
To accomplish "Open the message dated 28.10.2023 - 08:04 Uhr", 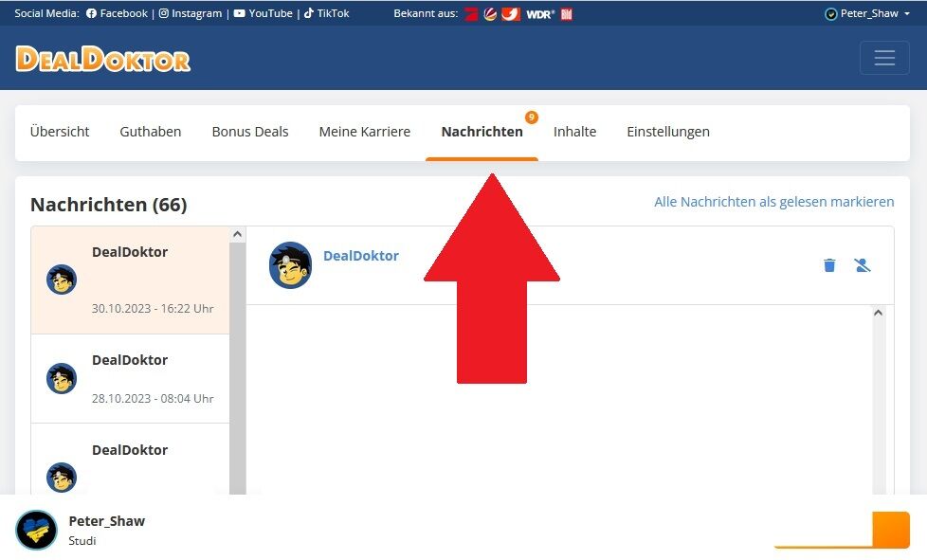I will (130, 379).
